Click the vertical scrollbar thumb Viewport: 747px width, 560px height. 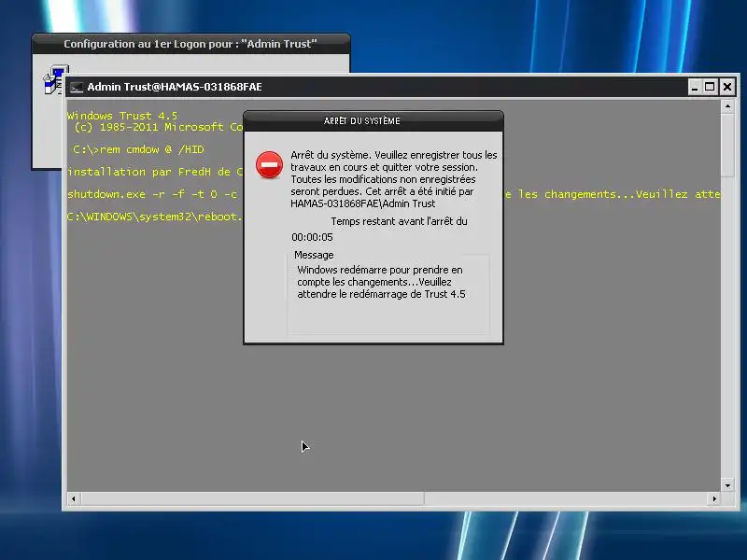click(x=727, y=146)
